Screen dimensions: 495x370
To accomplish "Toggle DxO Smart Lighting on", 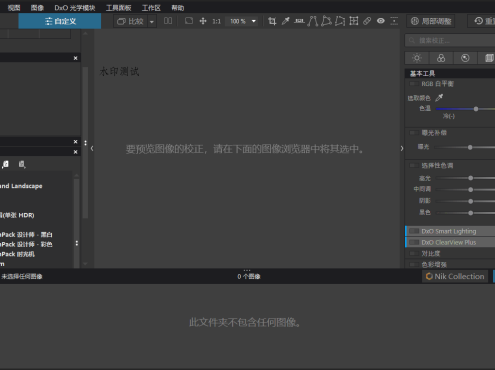I will click(414, 231).
